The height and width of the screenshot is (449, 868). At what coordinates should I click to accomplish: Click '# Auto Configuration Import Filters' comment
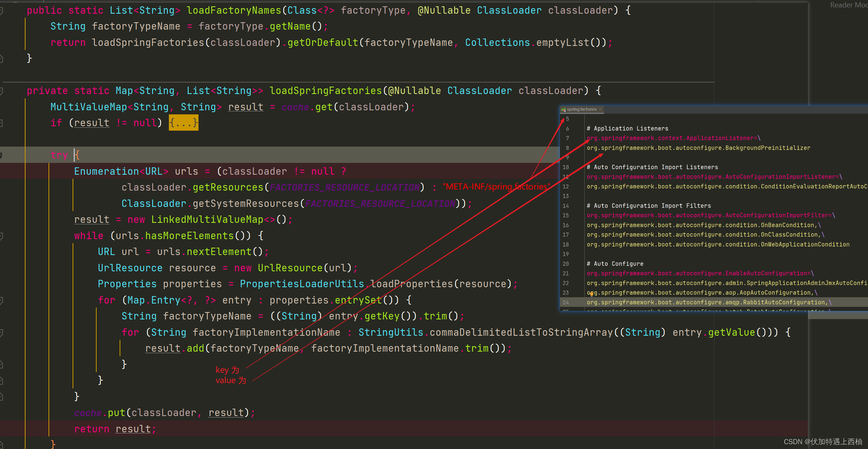tap(649, 205)
